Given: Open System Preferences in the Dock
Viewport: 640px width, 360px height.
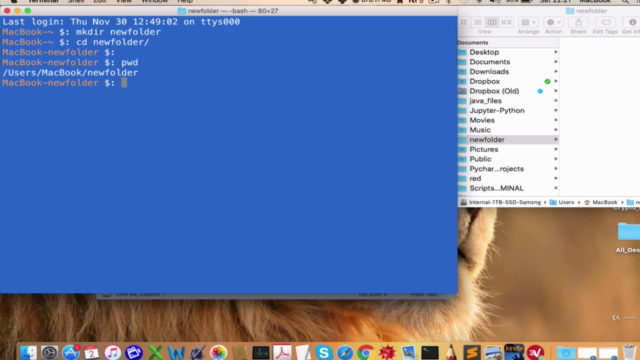Looking at the screenshot, I should coord(49,352).
